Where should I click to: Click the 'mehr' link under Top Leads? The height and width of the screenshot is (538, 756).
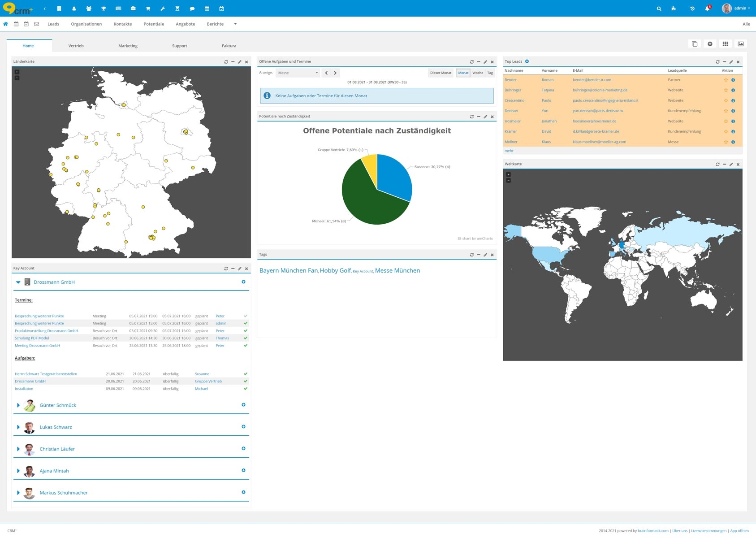coord(509,151)
